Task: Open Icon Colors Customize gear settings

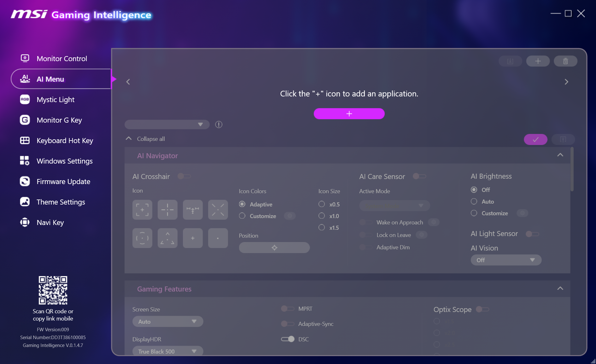Action: coord(290,216)
